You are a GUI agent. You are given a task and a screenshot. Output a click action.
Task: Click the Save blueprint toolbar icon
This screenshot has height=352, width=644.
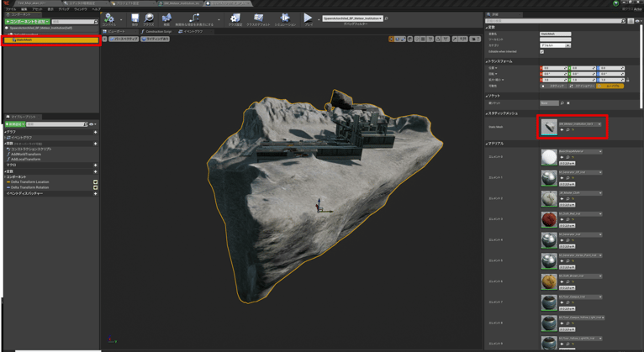click(135, 18)
